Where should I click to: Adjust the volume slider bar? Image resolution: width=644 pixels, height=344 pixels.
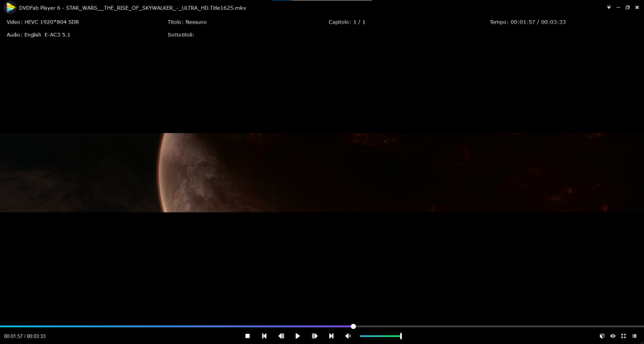click(x=381, y=336)
